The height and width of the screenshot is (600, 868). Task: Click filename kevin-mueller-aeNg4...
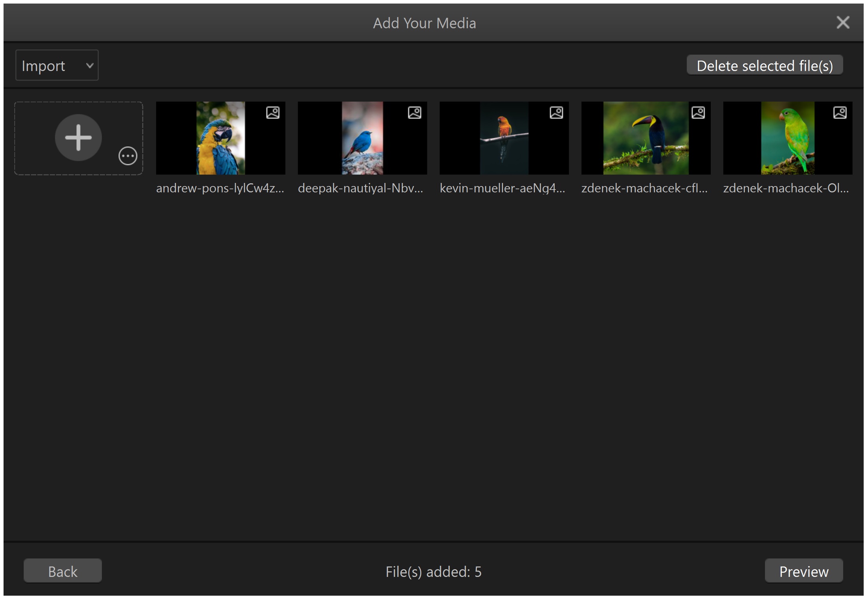tap(503, 188)
